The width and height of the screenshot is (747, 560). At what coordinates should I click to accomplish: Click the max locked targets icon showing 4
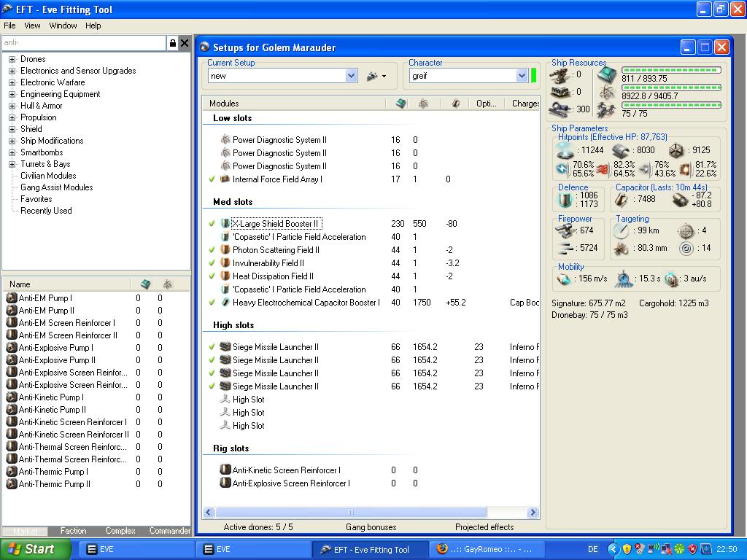click(x=686, y=231)
